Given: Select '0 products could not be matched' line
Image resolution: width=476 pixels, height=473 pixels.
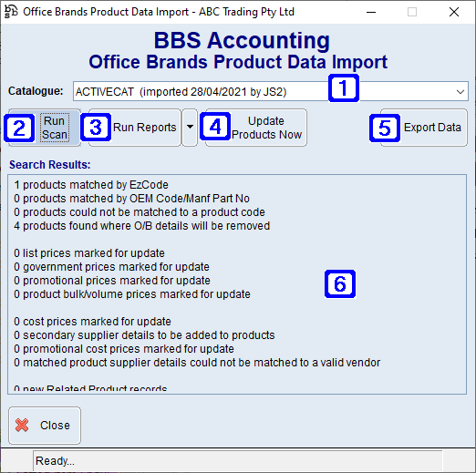Looking at the screenshot, I should pyautogui.click(x=140, y=212).
